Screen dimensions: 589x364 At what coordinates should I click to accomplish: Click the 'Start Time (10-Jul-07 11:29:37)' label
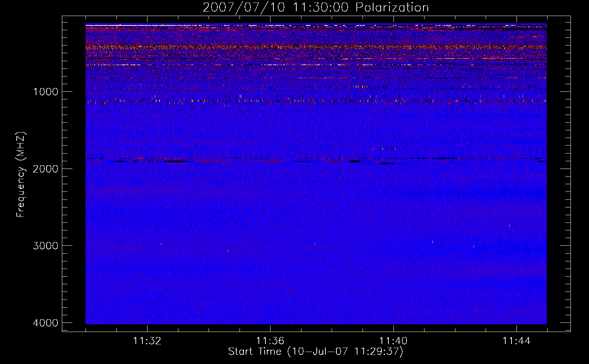(x=316, y=352)
